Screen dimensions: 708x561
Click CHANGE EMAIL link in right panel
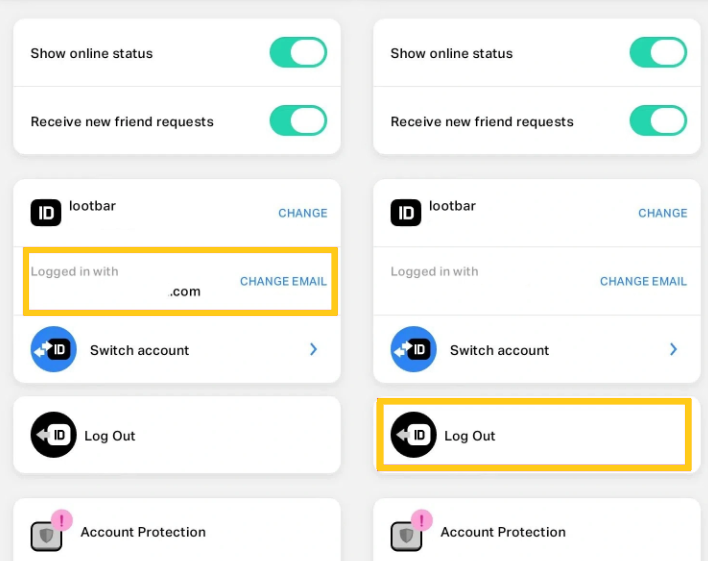[x=643, y=281]
